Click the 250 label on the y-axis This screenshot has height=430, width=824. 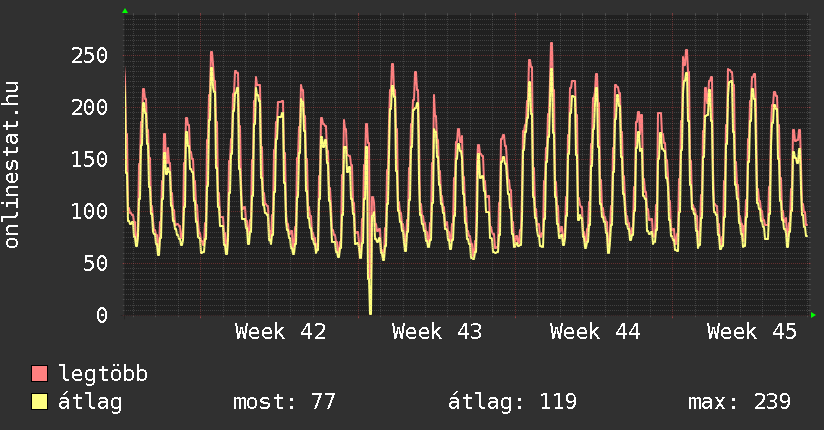[90, 55]
